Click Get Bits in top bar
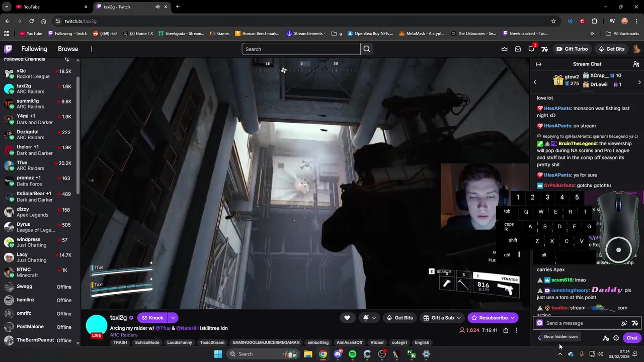Screen dimensions: 644x362 (611, 49)
